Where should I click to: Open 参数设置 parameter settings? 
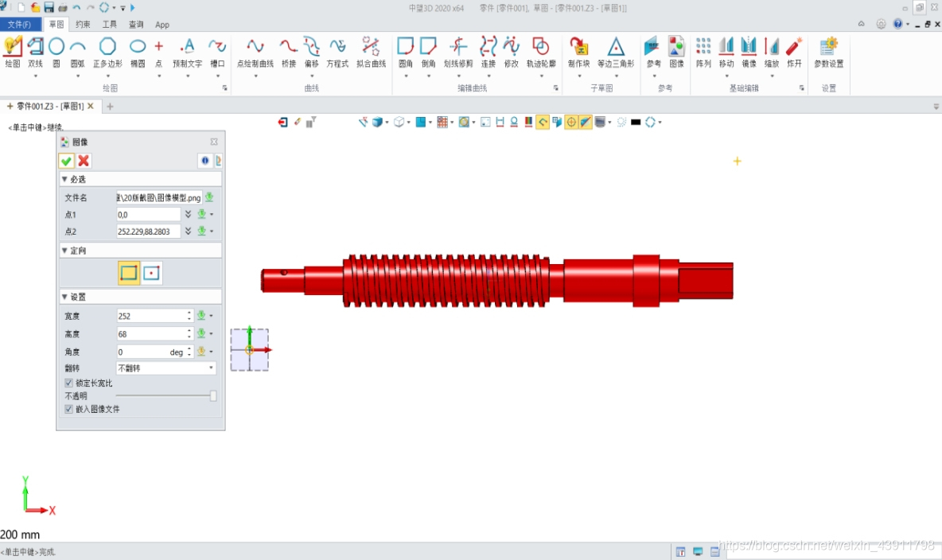click(x=828, y=52)
